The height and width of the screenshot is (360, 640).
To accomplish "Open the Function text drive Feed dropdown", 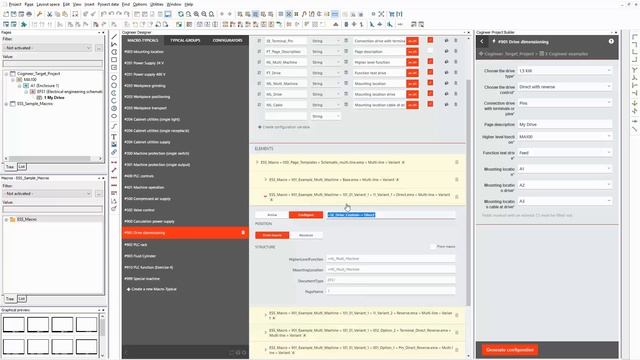I will (x=565, y=153).
